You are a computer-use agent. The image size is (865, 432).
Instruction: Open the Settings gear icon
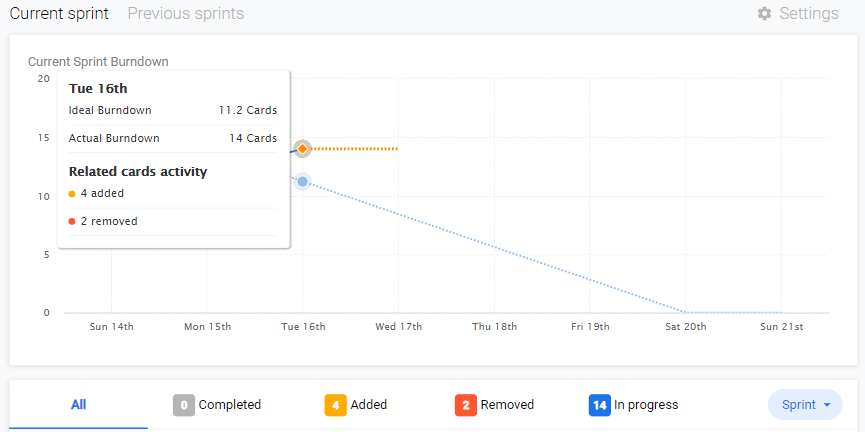point(765,14)
